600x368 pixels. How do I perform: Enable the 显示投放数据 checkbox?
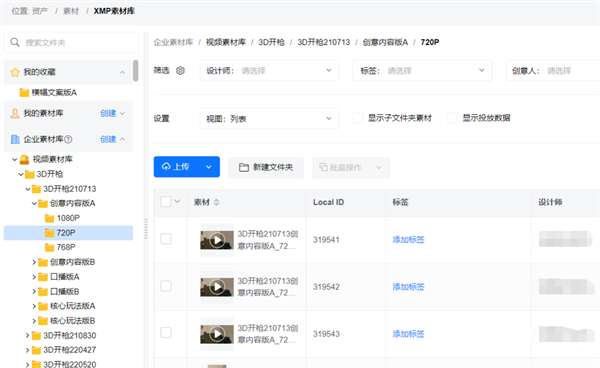(x=452, y=118)
